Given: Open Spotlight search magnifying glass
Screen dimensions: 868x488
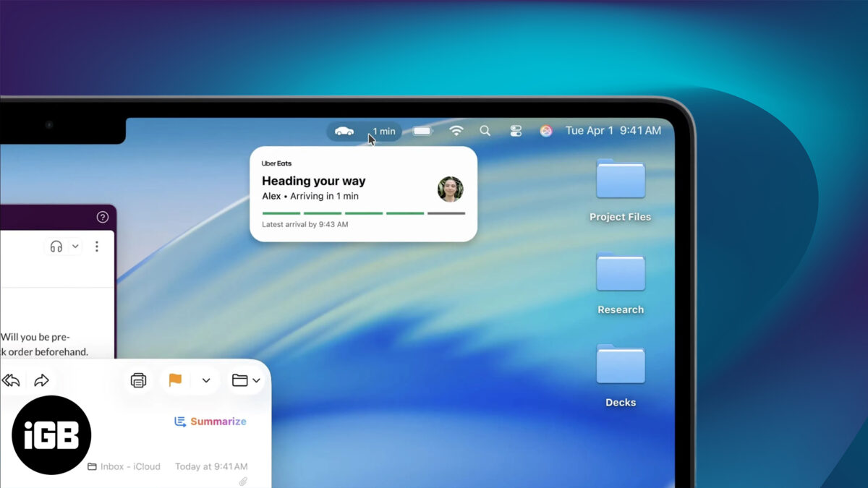Looking at the screenshot, I should pyautogui.click(x=485, y=131).
